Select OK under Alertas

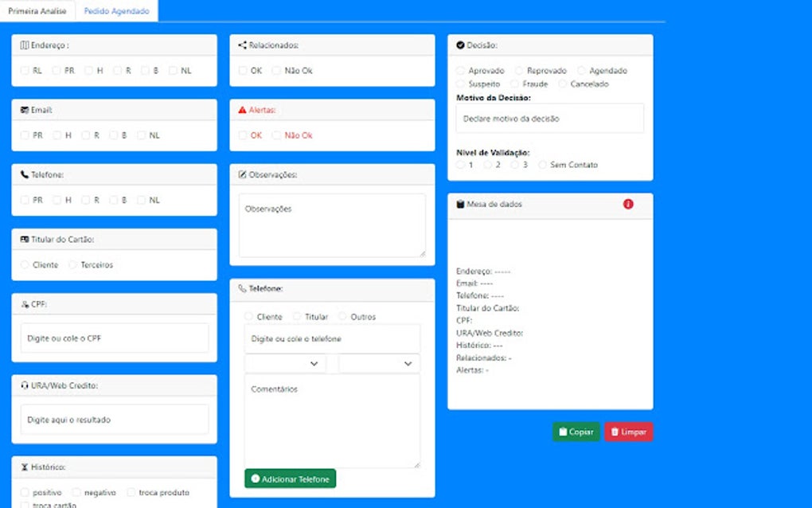point(243,135)
